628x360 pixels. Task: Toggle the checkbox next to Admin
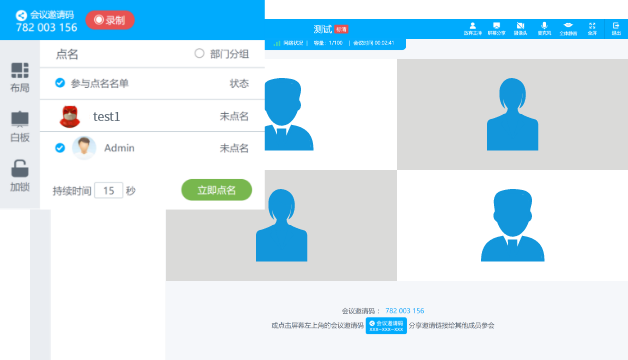coord(60,148)
